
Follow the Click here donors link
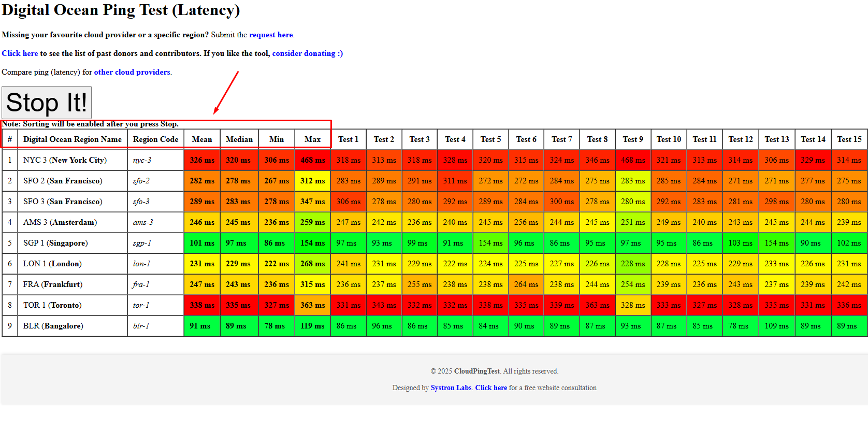[x=20, y=53]
